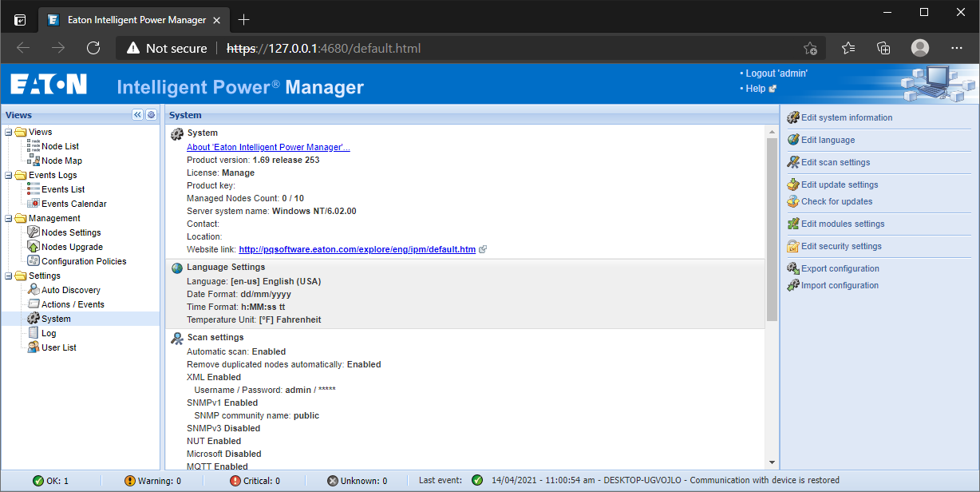The width and height of the screenshot is (980, 492).
Task: Click the Edit modules settings icon
Action: (x=793, y=224)
